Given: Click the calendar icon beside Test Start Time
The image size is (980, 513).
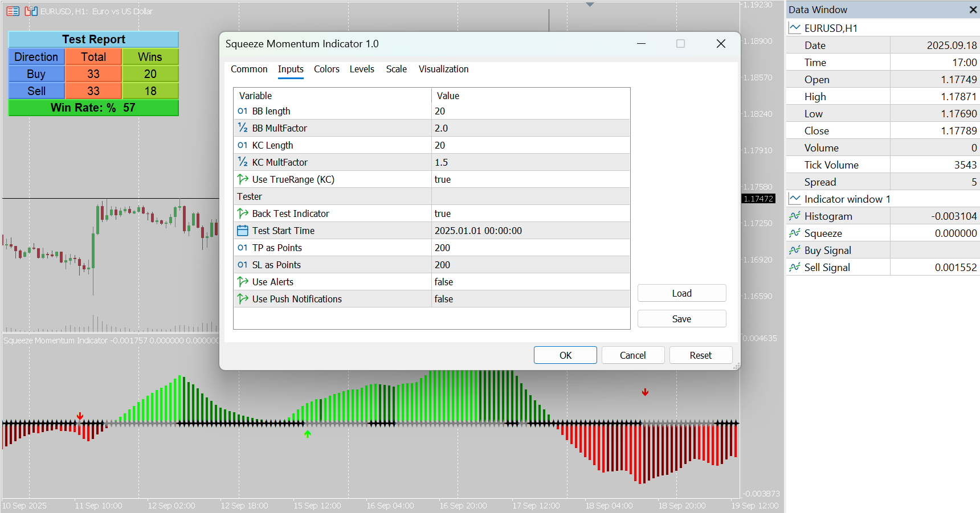Looking at the screenshot, I should [x=243, y=231].
